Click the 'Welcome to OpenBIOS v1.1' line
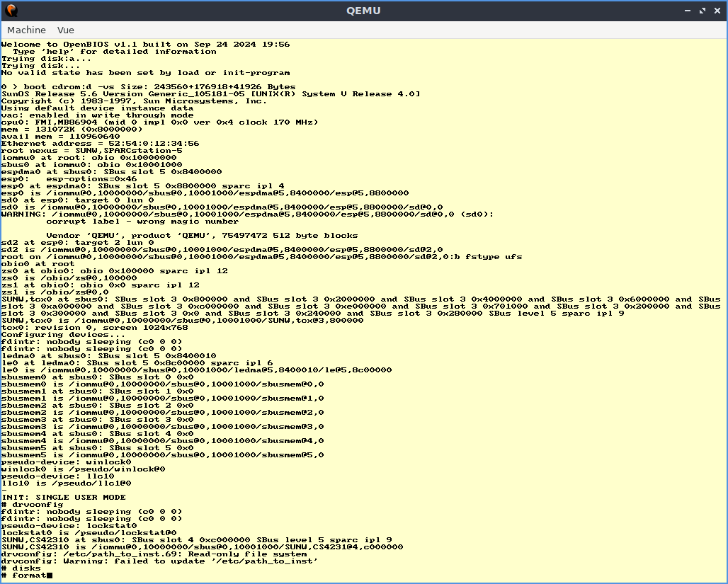This screenshot has height=584, width=728. pos(145,44)
